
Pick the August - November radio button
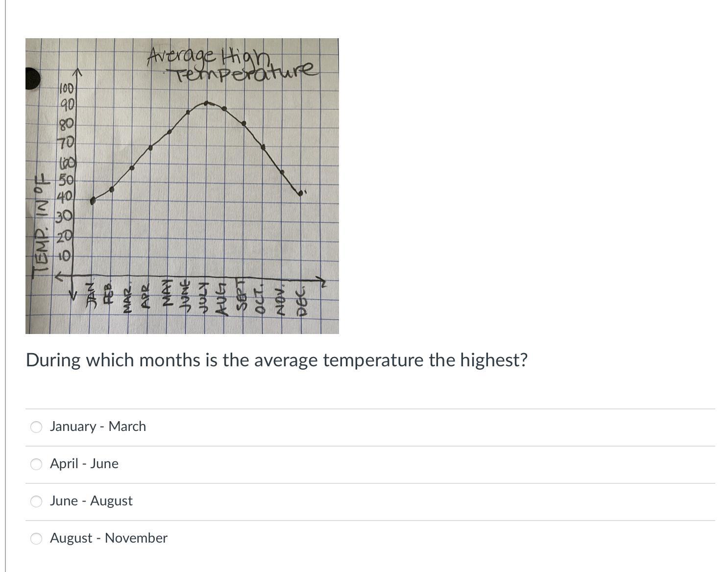click(37, 539)
